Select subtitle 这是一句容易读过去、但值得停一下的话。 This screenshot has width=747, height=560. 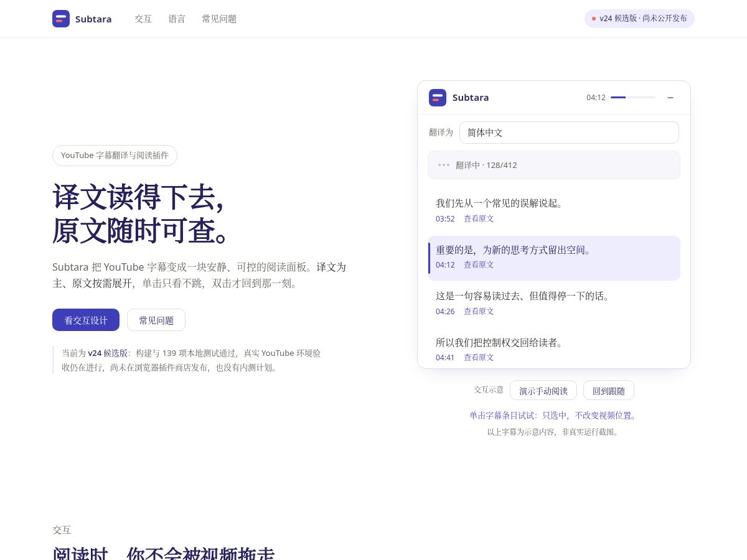[x=554, y=303]
